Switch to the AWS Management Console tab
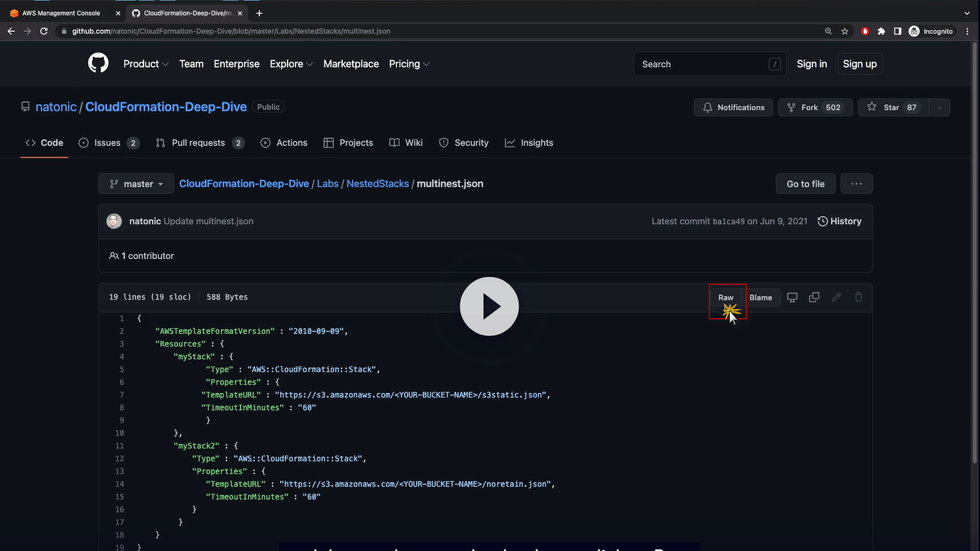Viewport: 980px width, 551px height. click(x=61, y=13)
